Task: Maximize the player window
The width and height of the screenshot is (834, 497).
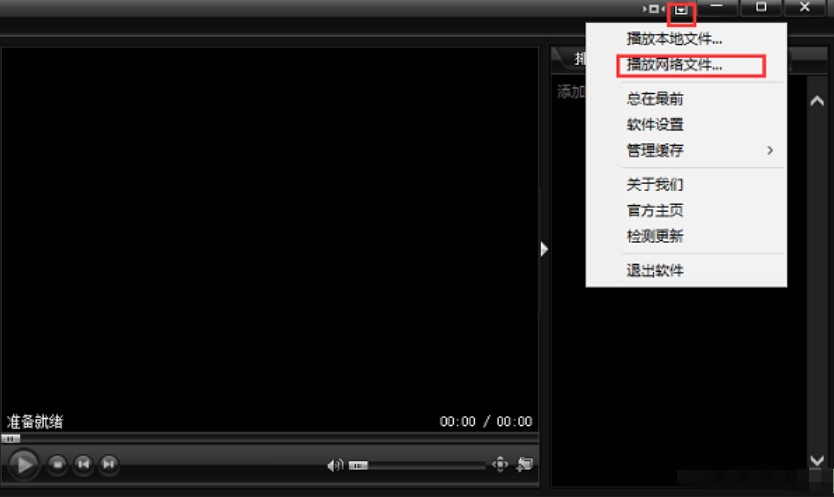Action: point(761,7)
